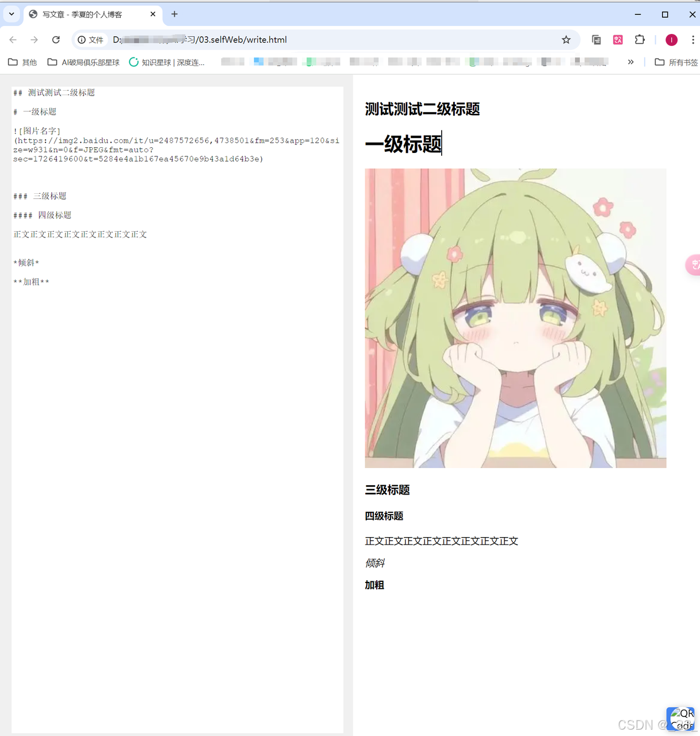Open the Extensions puzzle-piece icon
The image size is (700, 736).
(x=640, y=40)
